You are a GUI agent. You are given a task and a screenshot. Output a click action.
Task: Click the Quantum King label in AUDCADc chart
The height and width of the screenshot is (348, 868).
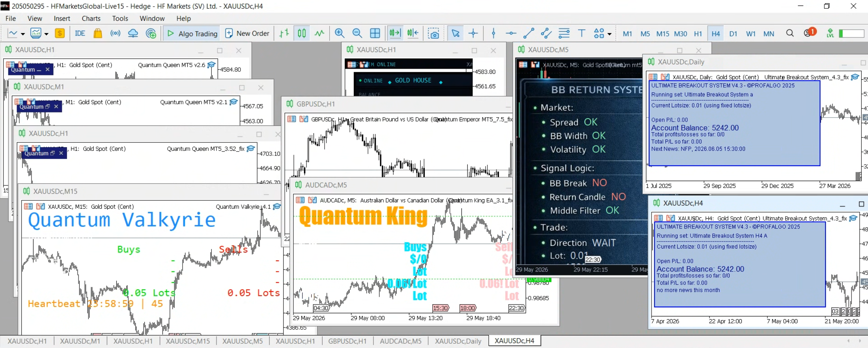363,217
